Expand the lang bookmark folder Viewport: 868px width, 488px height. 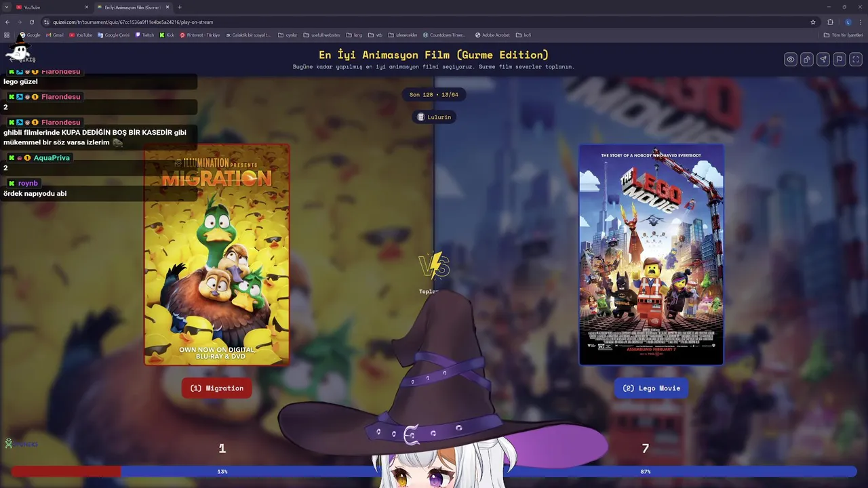coord(354,35)
